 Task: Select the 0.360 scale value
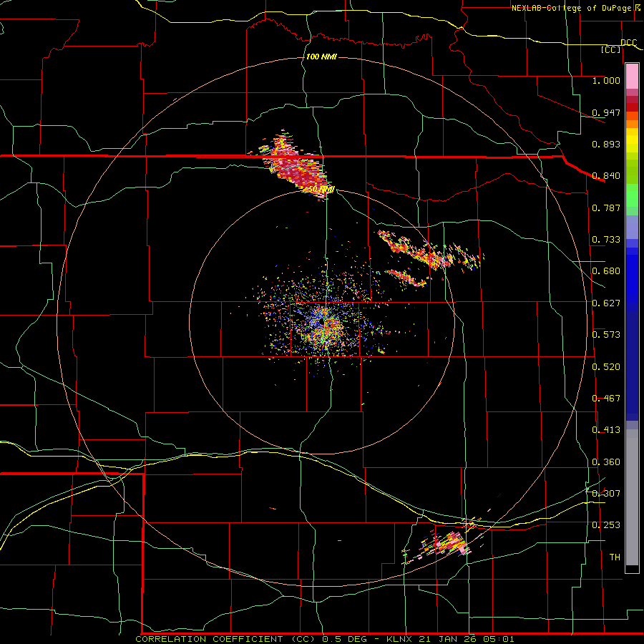[x=606, y=462]
